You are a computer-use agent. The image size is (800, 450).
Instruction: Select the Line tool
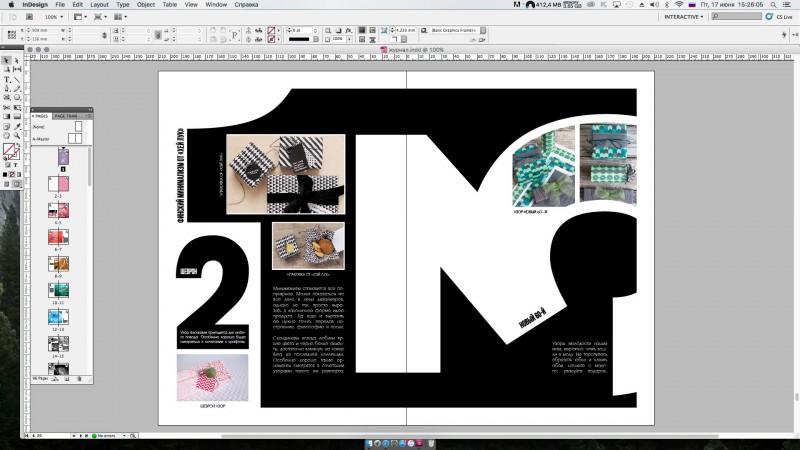coord(16,79)
